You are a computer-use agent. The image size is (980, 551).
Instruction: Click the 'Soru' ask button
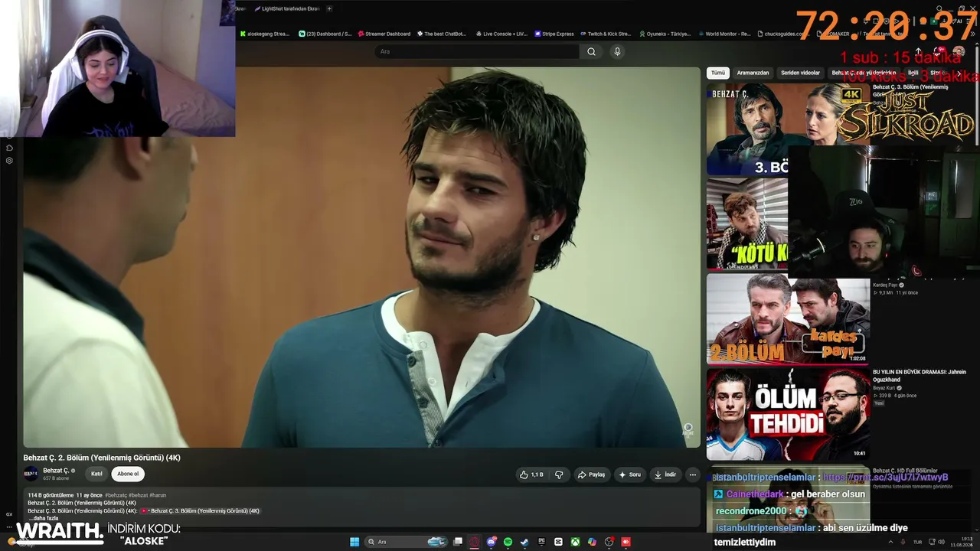pos(630,474)
